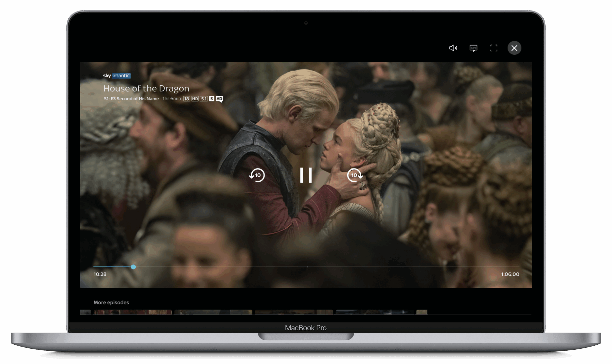Click the elapsed time 10:28

click(100, 274)
